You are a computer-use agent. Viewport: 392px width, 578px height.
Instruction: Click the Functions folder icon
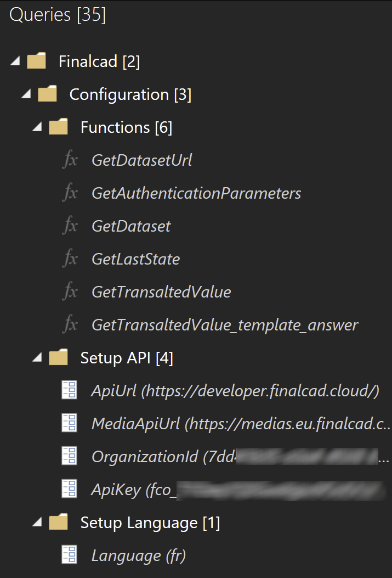pos(58,127)
